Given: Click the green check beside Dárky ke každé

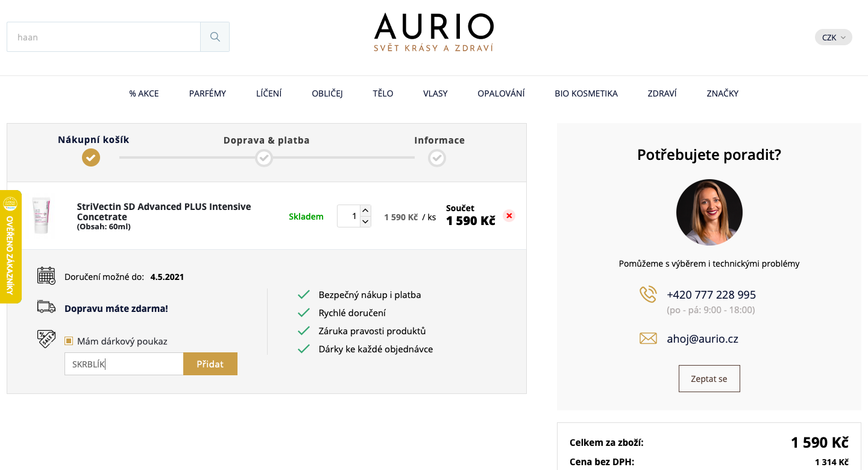Looking at the screenshot, I should pos(304,349).
